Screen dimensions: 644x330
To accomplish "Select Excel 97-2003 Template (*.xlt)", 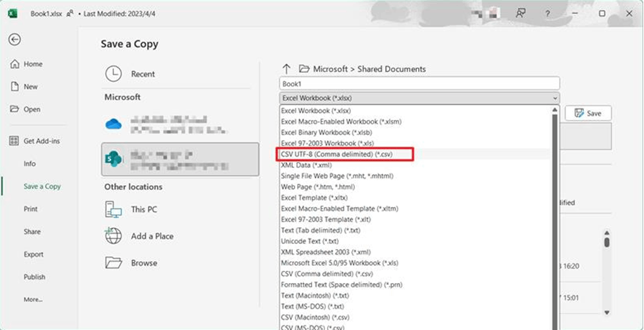I will [x=415, y=220].
